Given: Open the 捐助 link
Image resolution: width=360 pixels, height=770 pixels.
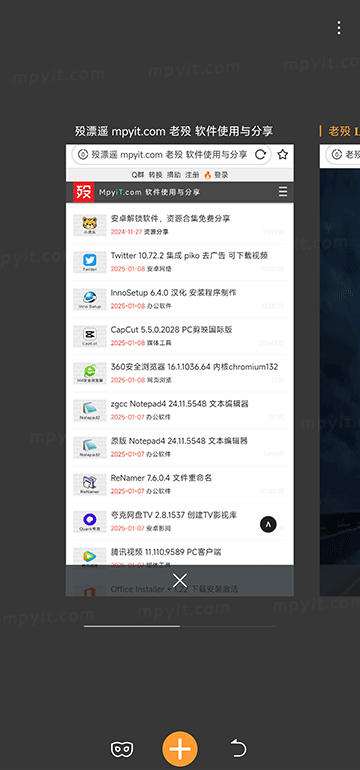Looking at the screenshot, I should point(174,175).
